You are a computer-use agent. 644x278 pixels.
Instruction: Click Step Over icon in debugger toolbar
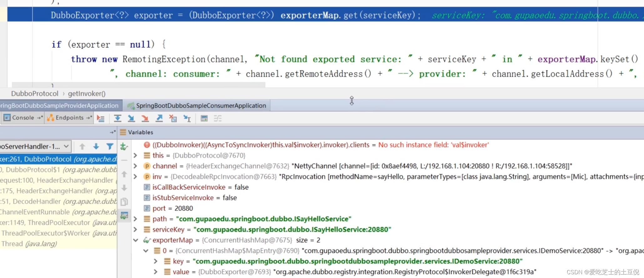point(118,118)
